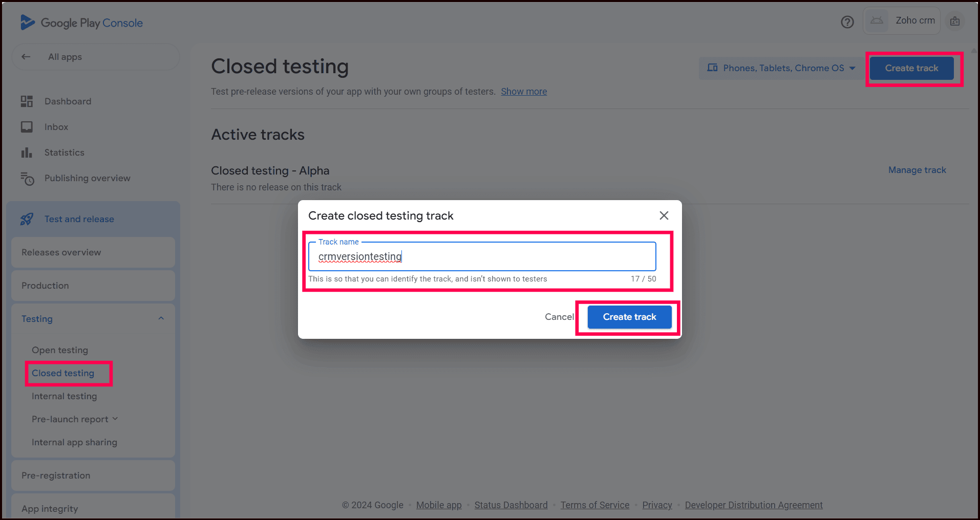The height and width of the screenshot is (520, 980).
Task: Select Closed testing in the sidebar
Action: (x=63, y=373)
